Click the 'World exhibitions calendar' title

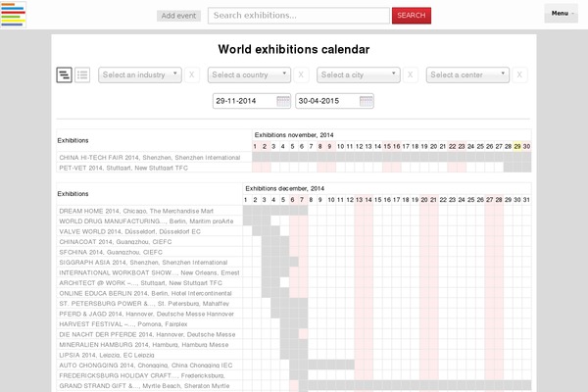(294, 49)
